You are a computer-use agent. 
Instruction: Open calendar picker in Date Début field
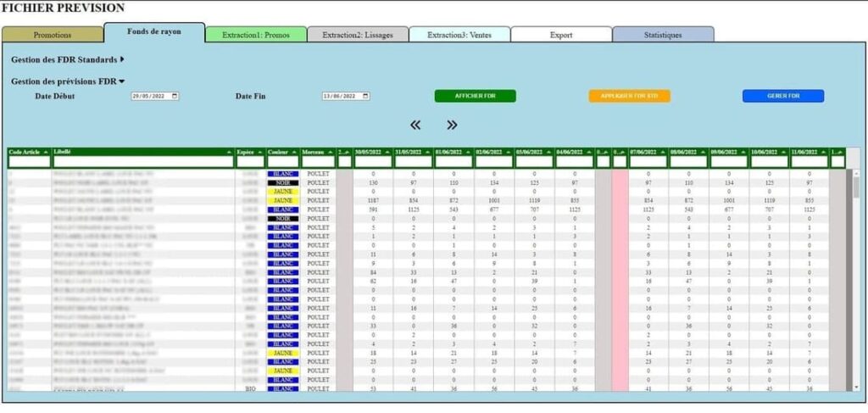click(175, 97)
